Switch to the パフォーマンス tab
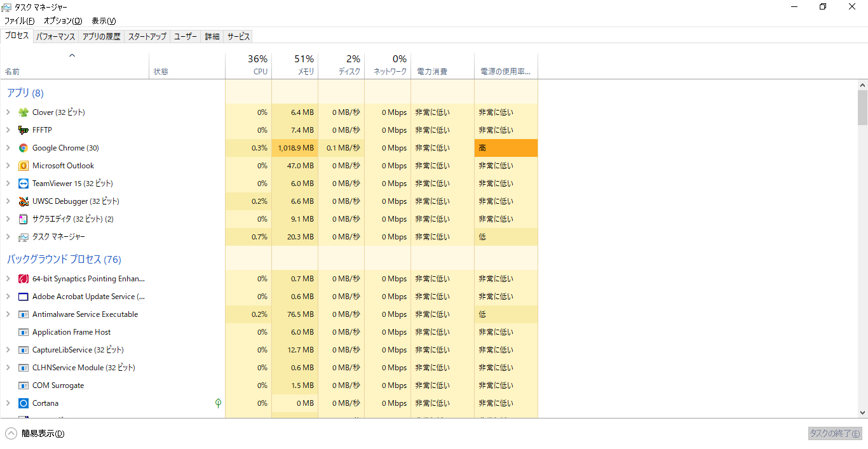The image size is (868, 449). (55, 36)
